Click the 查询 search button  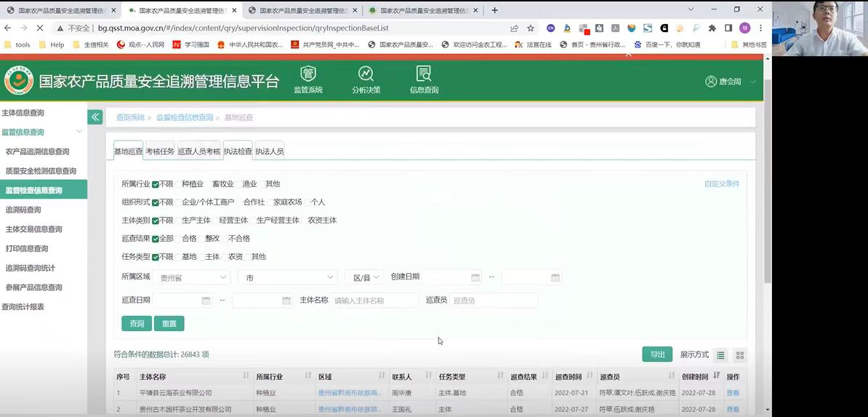137,324
